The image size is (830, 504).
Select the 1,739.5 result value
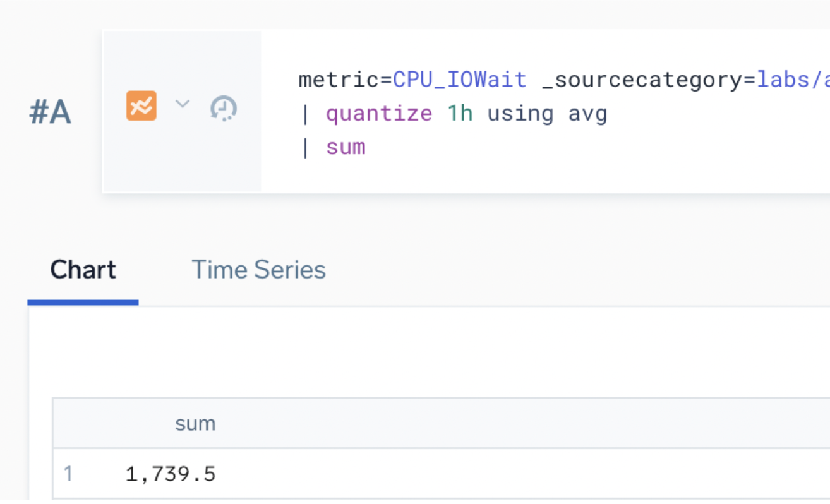169,472
